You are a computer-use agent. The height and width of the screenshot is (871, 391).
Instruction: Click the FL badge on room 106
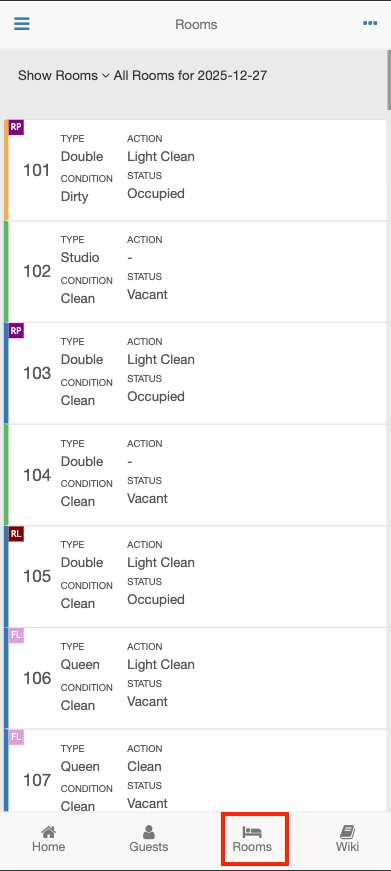(x=16, y=635)
